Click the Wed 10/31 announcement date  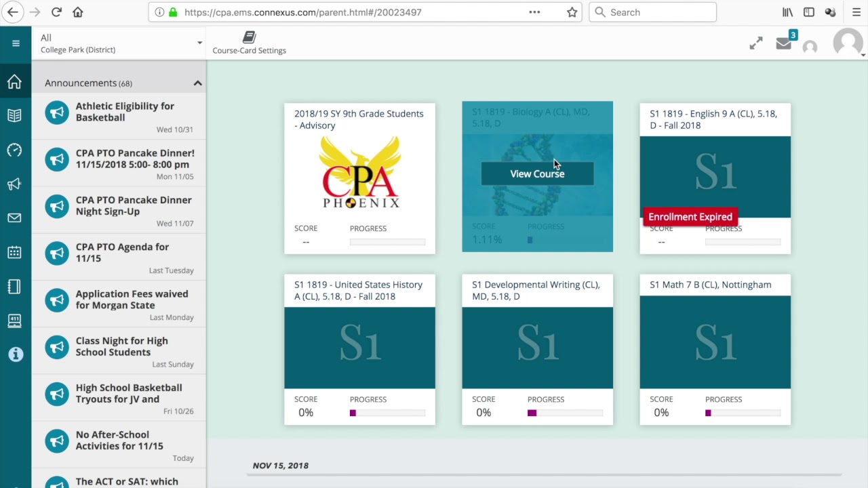(174, 129)
